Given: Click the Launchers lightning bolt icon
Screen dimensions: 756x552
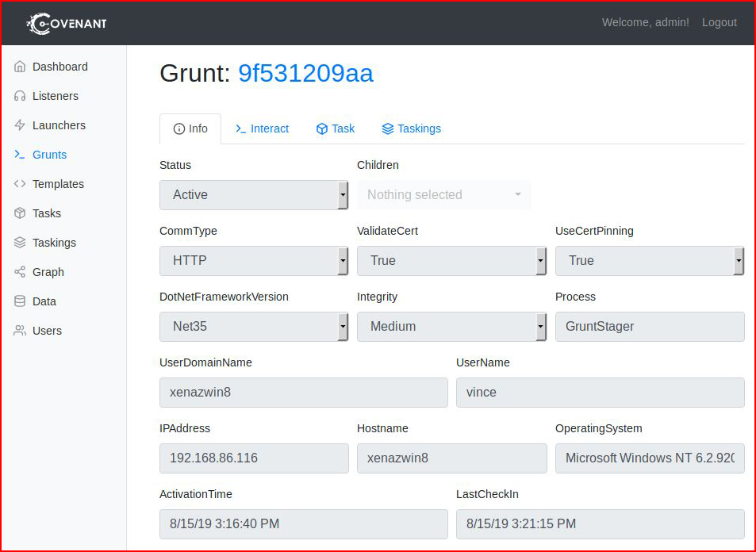Looking at the screenshot, I should coord(20,125).
